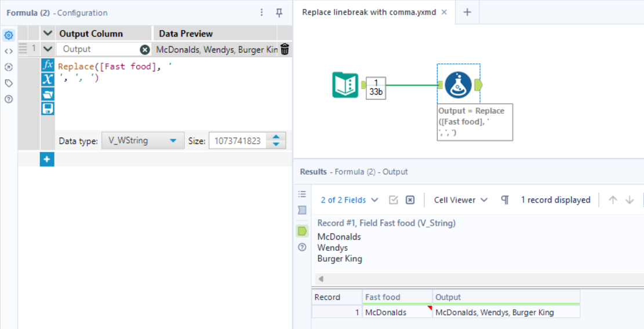Pin the Configuration window
Screen dimensions: 644x329
[279, 12]
